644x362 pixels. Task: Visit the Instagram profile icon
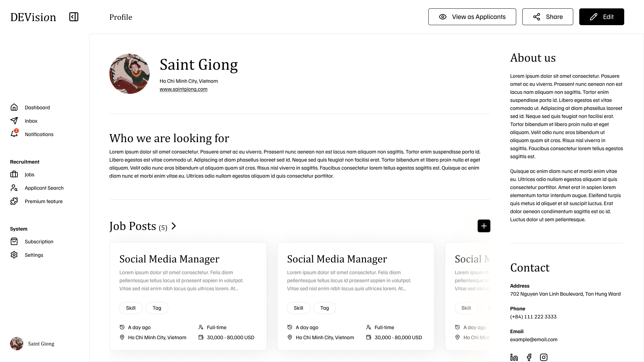[544, 357]
